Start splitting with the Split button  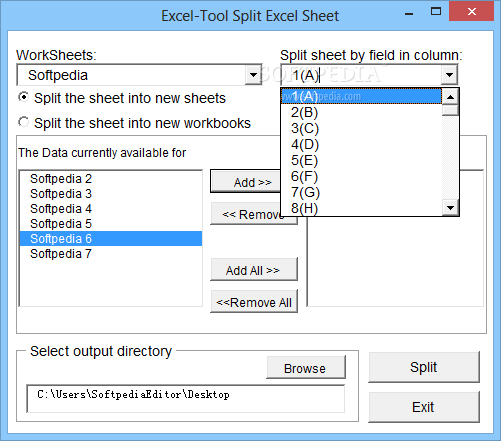coord(424,367)
